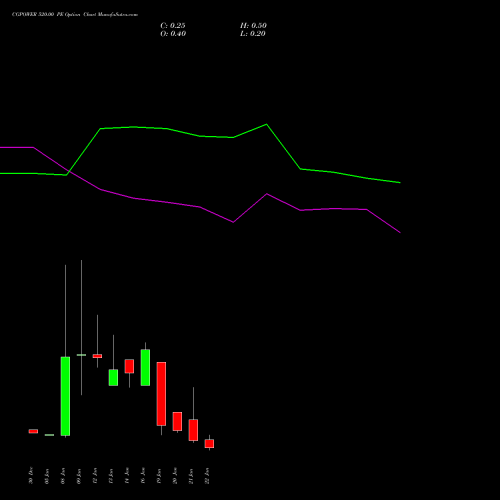Click the 12 Jan date label
The height and width of the screenshot is (500, 500).
[x=95, y=476]
